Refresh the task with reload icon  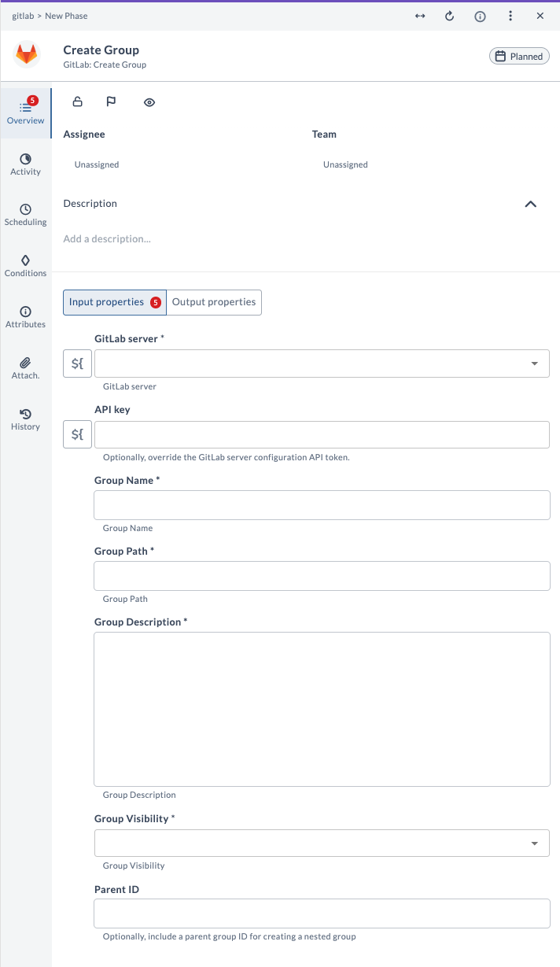[450, 16]
